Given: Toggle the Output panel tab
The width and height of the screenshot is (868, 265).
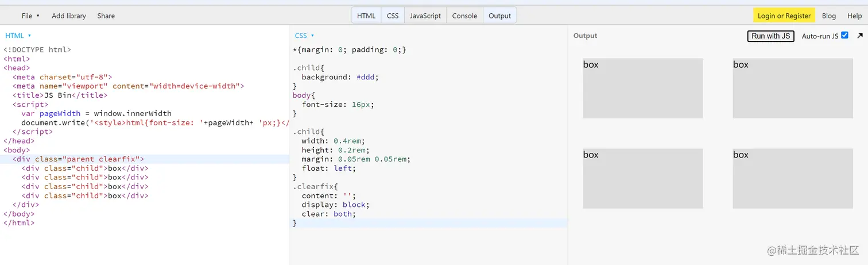Looking at the screenshot, I should point(499,16).
